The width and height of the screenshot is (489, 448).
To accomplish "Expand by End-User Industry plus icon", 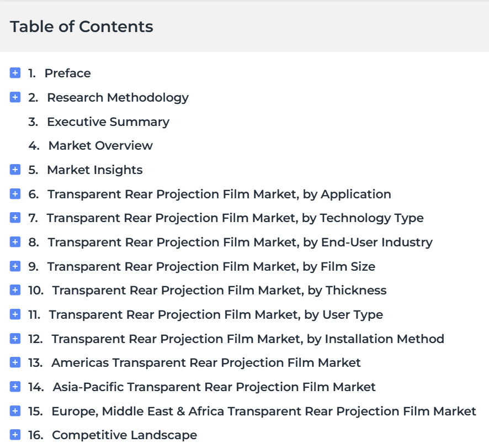I will [x=15, y=242].
